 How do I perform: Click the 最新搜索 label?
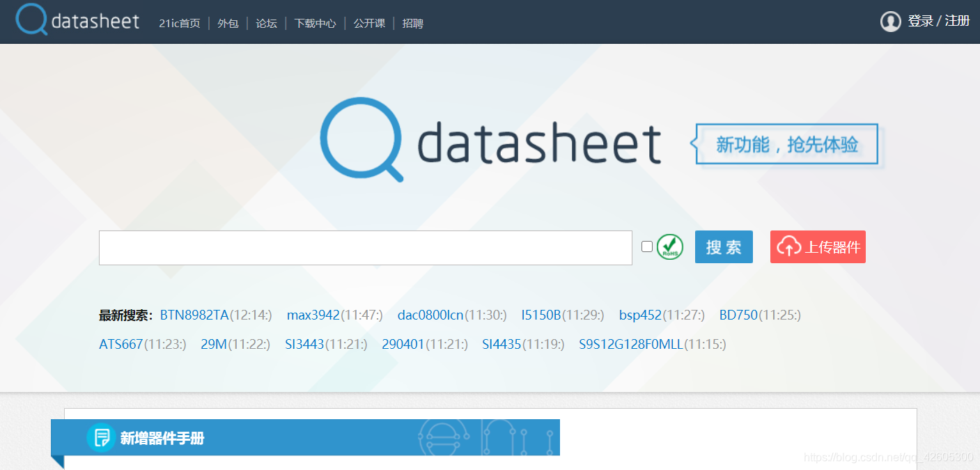[126, 316]
